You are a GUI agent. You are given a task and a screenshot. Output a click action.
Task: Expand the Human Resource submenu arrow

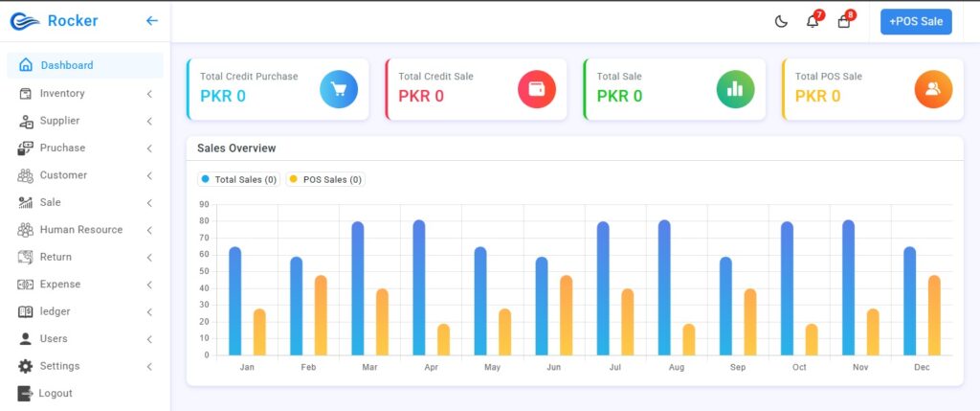coord(149,230)
